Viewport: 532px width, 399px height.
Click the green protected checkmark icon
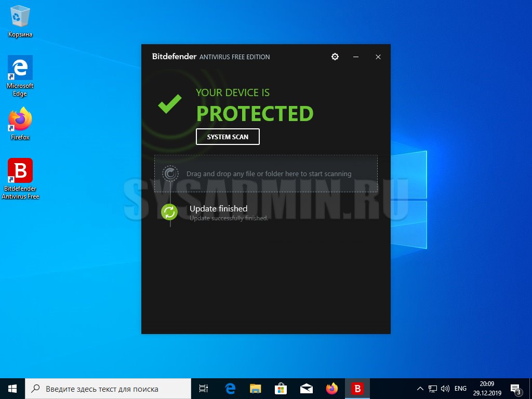[170, 104]
